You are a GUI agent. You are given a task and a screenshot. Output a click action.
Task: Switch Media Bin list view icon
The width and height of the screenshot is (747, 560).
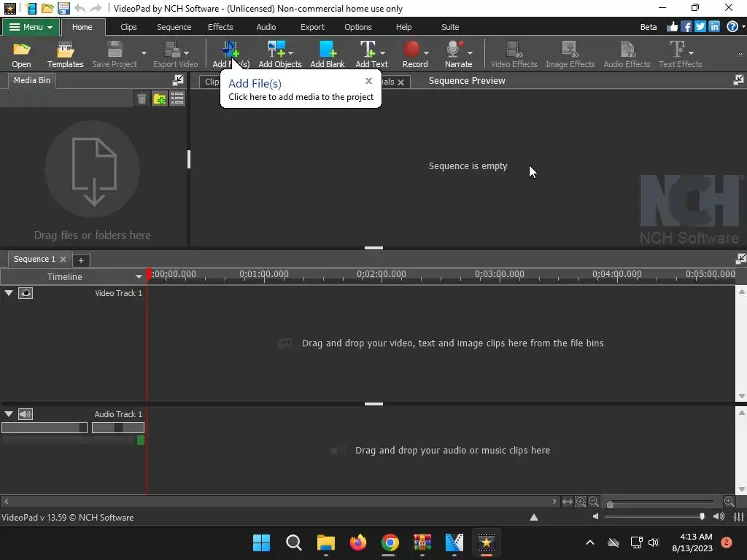click(x=177, y=98)
